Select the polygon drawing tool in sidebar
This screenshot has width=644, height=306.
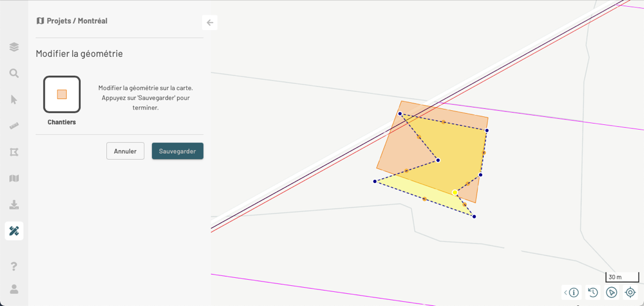click(14, 152)
